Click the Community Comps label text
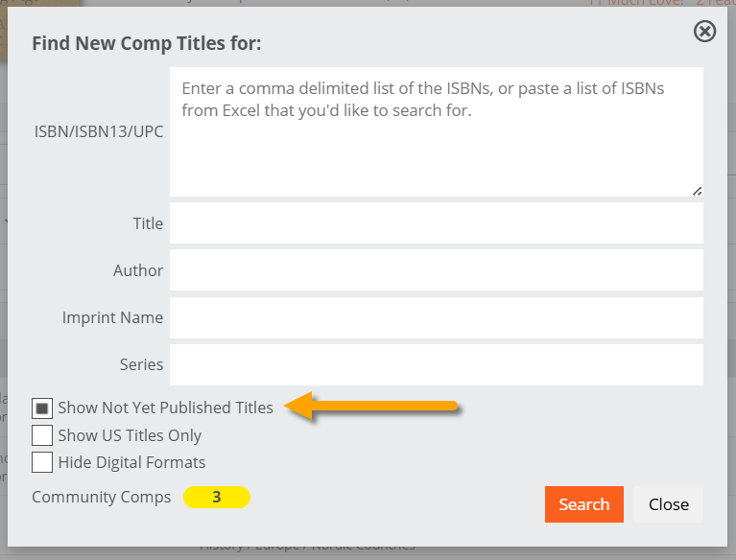Screen dimensions: 736x560 [x=102, y=497]
